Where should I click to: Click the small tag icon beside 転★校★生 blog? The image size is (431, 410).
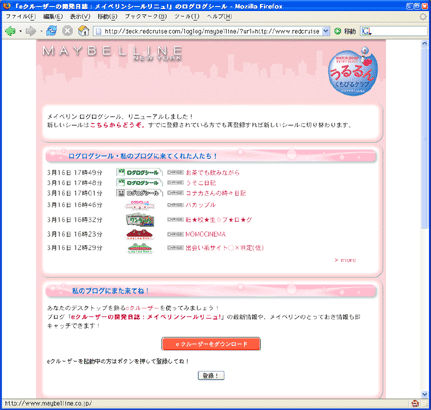(175, 220)
